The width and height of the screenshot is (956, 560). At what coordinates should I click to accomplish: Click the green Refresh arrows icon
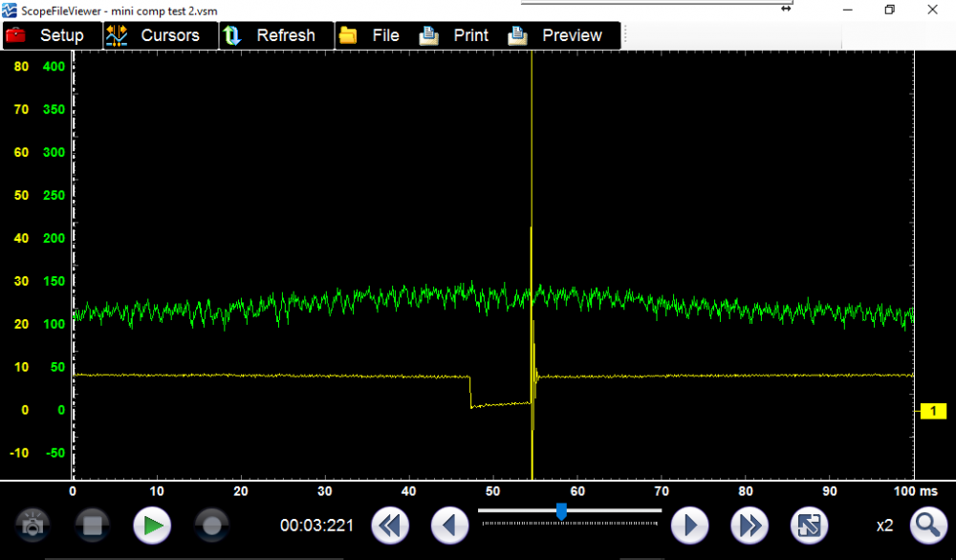click(x=231, y=35)
